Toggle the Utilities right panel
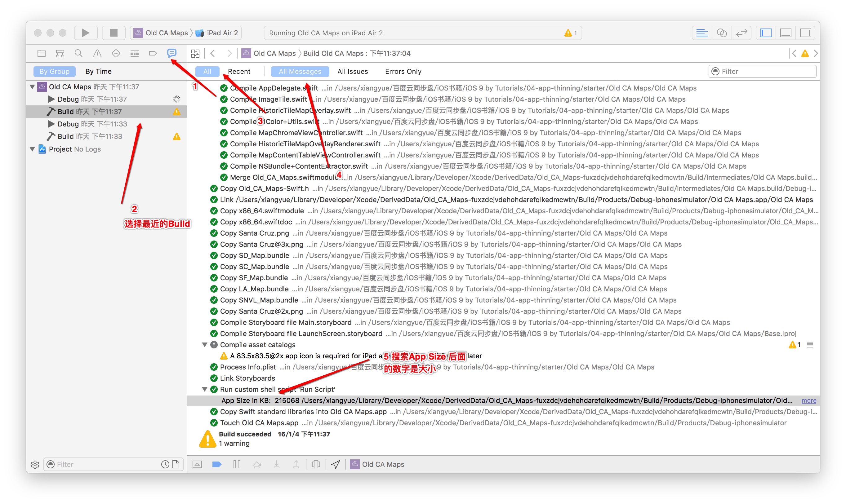The image size is (846, 504). tap(805, 33)
